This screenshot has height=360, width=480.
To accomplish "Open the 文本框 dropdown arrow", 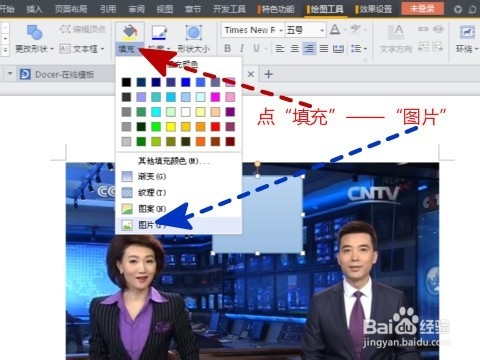I will point(102,49).
